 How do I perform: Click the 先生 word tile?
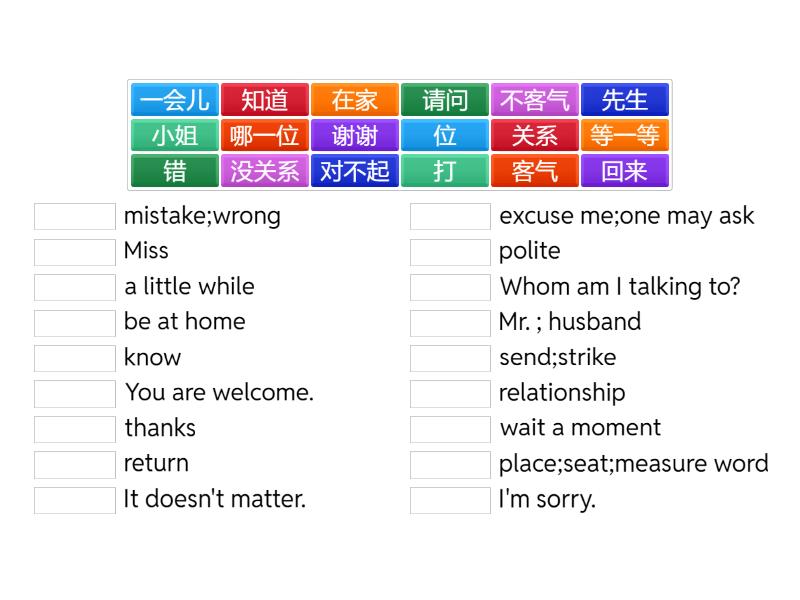(625, 100)
